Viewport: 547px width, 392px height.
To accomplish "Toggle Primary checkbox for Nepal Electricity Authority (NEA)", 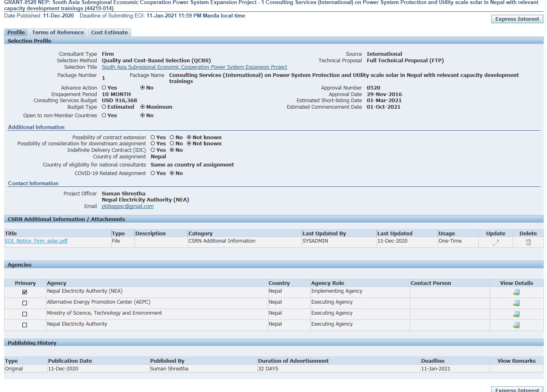I will coord(25,292).
